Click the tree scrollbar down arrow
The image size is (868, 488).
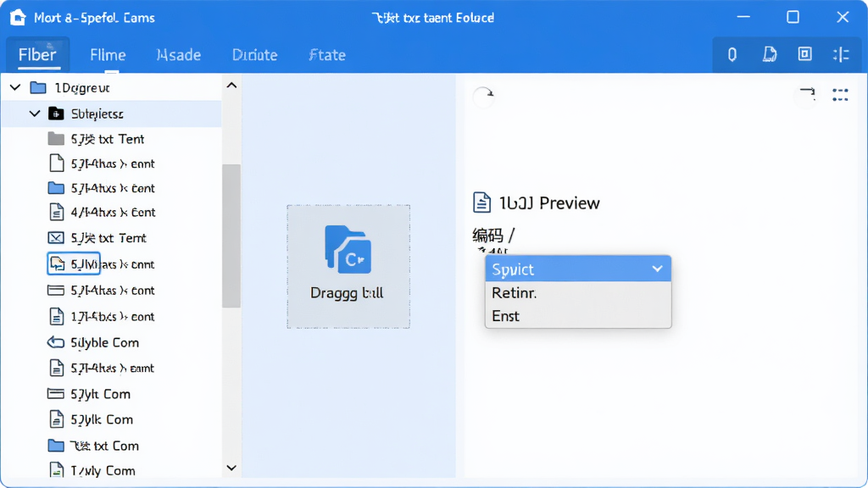231,468
